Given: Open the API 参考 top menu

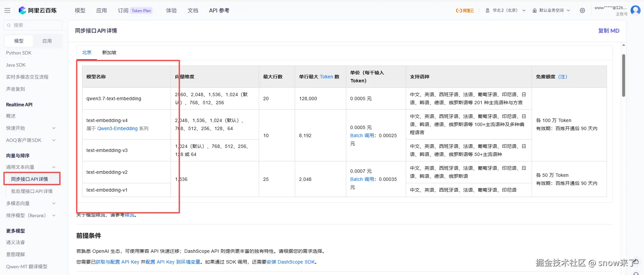Looking at the screenshot, I should coord(219,10).
